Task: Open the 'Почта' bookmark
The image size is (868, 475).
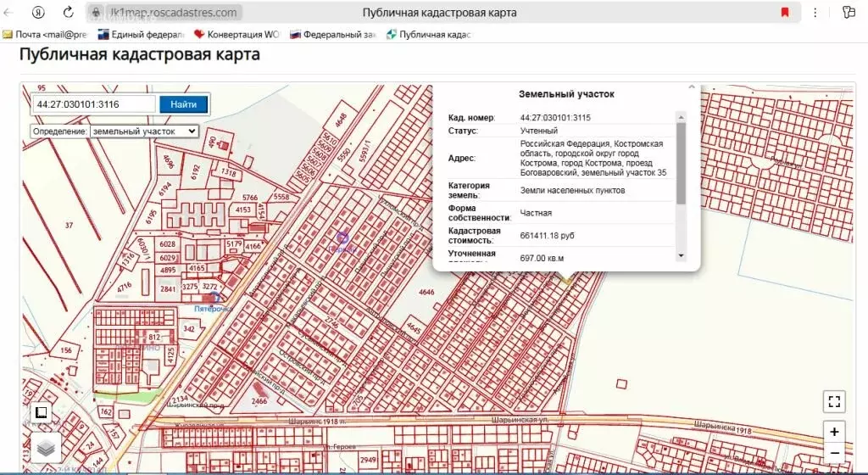Action: tap(46, 35)
